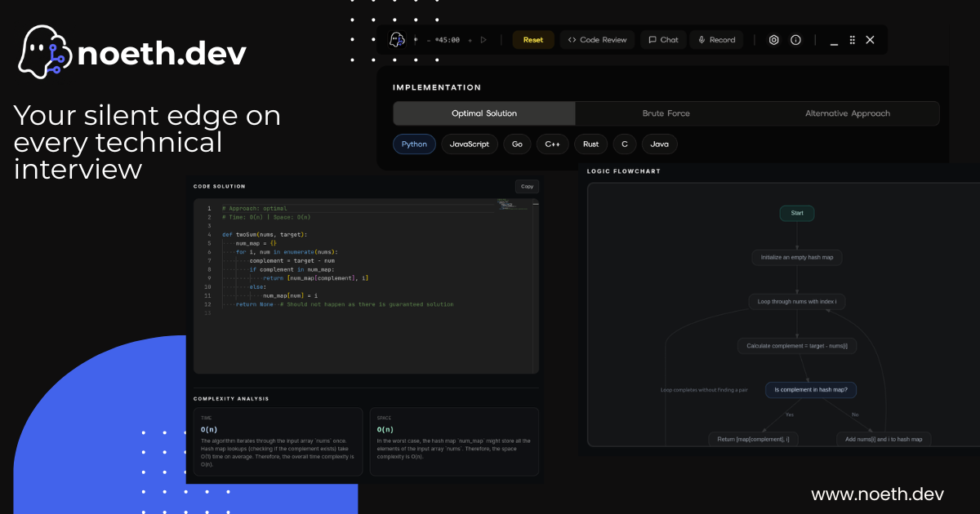
Task: Click the ghost logo in the toolbar
Action: [x=397, y=39]
